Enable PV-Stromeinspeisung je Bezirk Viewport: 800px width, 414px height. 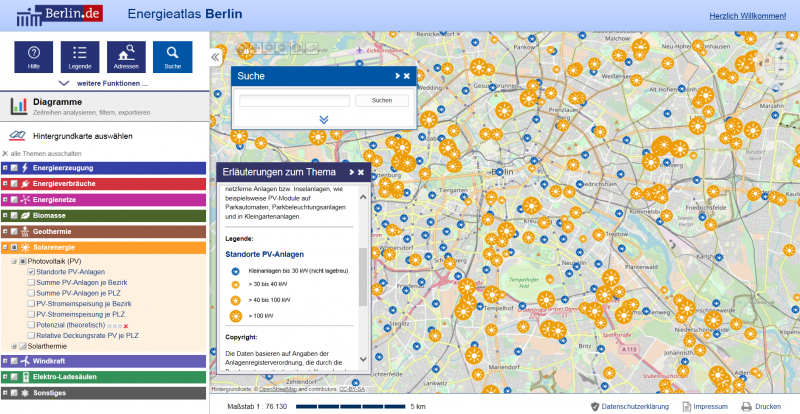click(x=31, y=304)
